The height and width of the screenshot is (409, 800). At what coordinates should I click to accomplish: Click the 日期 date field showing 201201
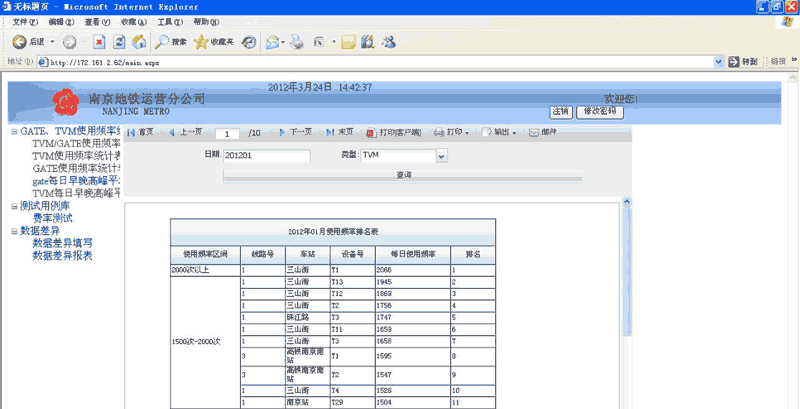point(266,156)
